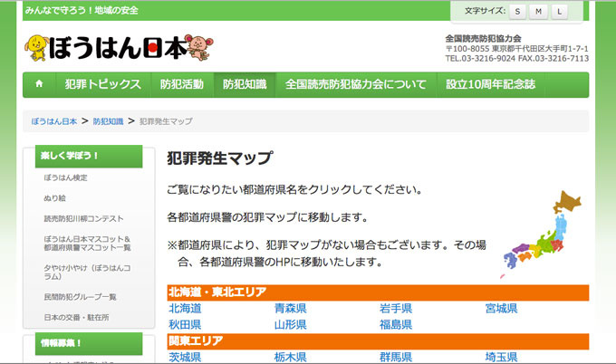Image resolution: width=616 pixels, height=364 pixels.
Task: Select the 山形県 prefecture link
Action: coord(290,325)
